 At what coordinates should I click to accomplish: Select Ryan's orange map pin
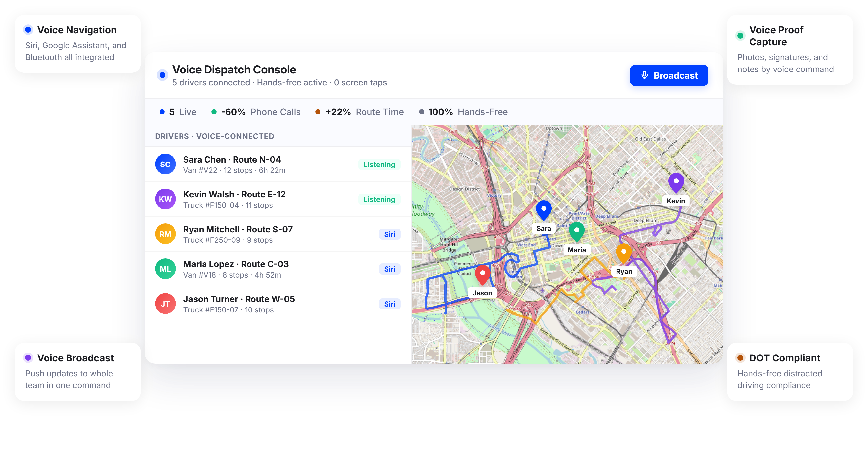tap(624, 254)
